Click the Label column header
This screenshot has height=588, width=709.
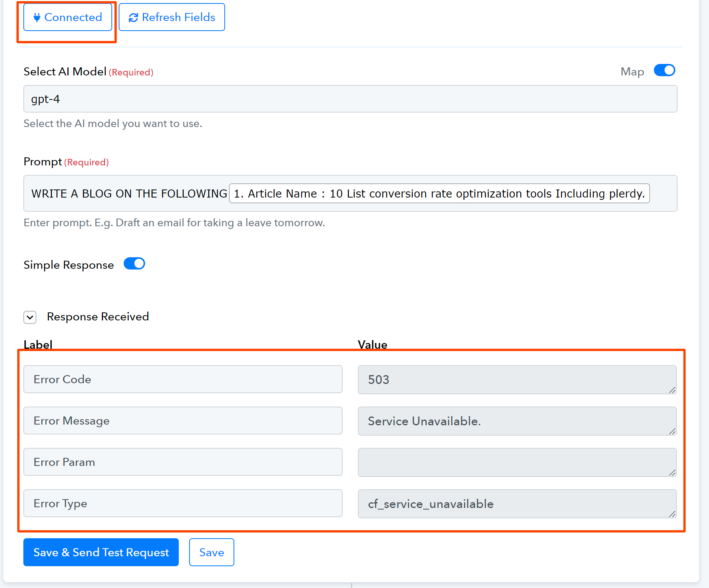pos(38,345)
